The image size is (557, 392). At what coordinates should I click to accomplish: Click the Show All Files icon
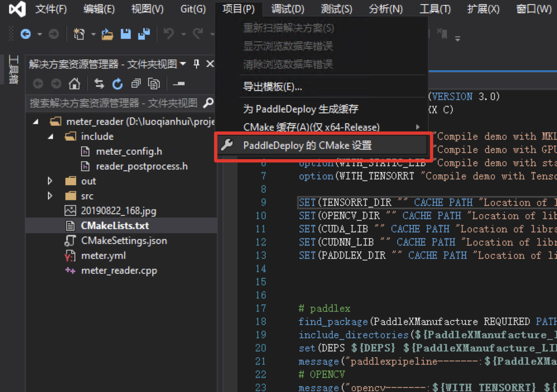(154, 84)
